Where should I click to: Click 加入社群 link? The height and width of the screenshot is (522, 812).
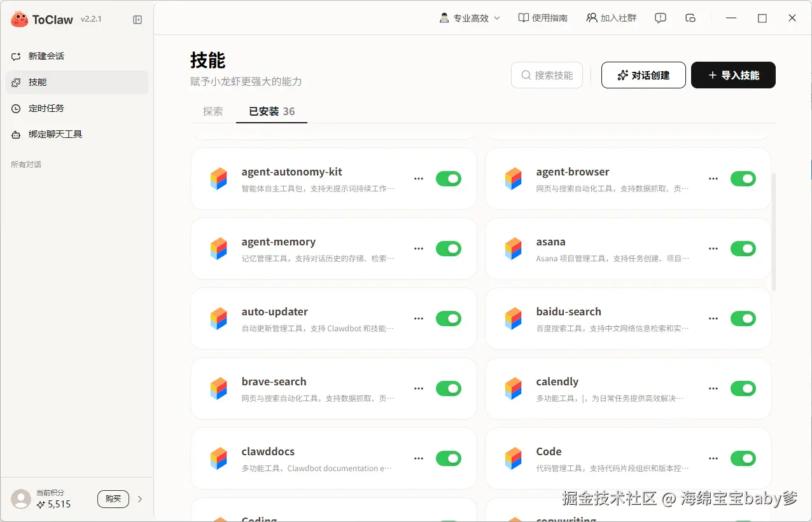coord(612,18)
